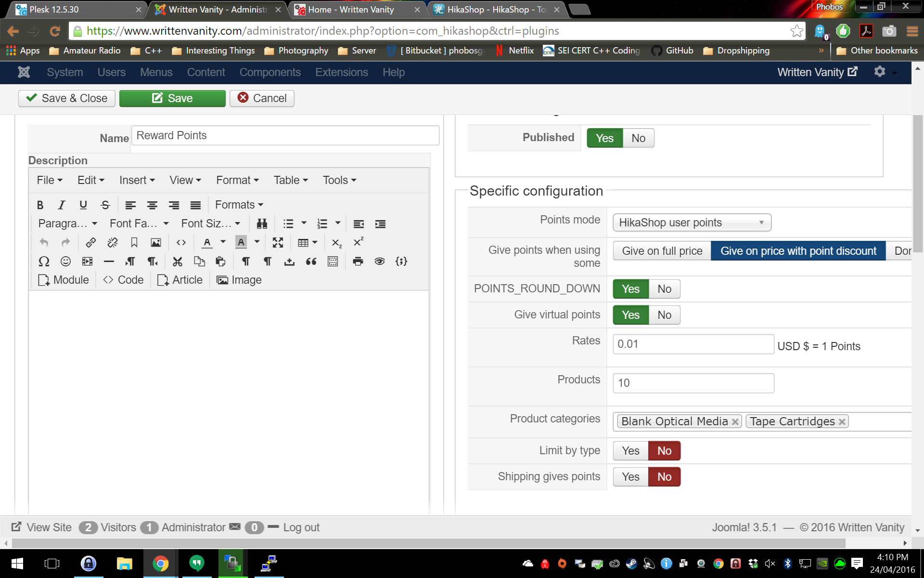Set Give virtual points to No
This screenshot has height=578, width=924.
coord(664,315)
